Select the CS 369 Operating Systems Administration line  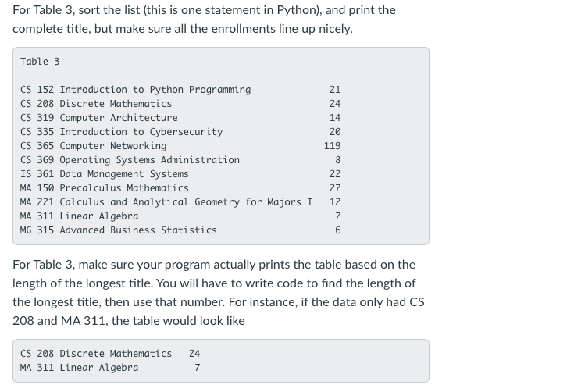[x=180, y=160]
